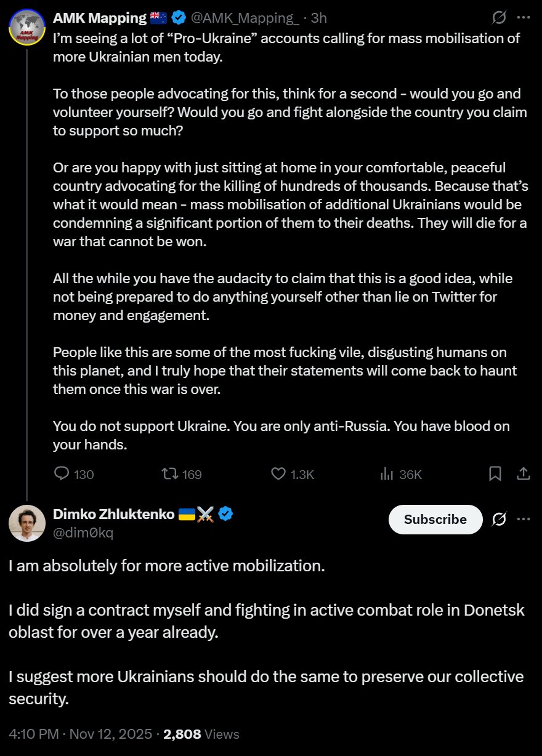
Task: Bookmark the AMK Mapping tweet
Action: [495, 473]
